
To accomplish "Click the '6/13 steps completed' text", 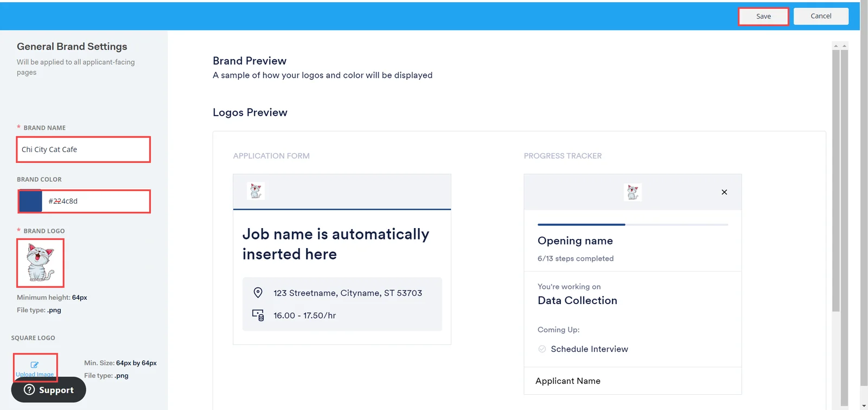I will (x=576, y=258).
